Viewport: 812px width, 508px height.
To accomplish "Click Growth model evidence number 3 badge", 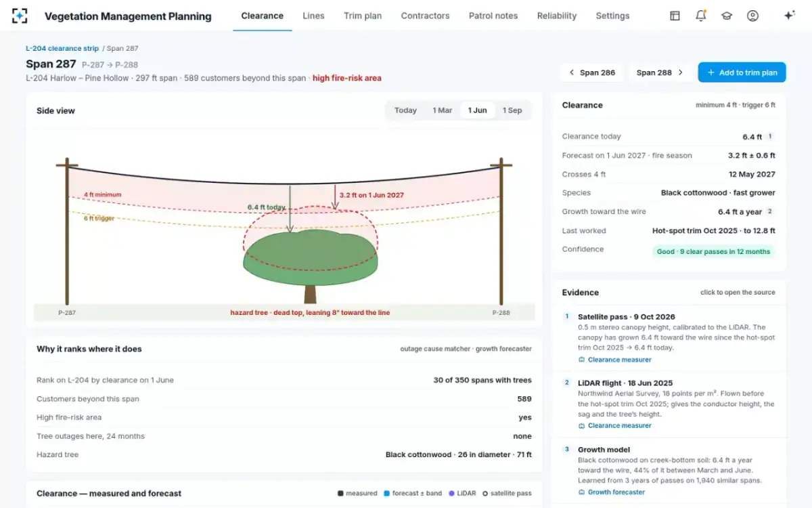I will 567,449.
